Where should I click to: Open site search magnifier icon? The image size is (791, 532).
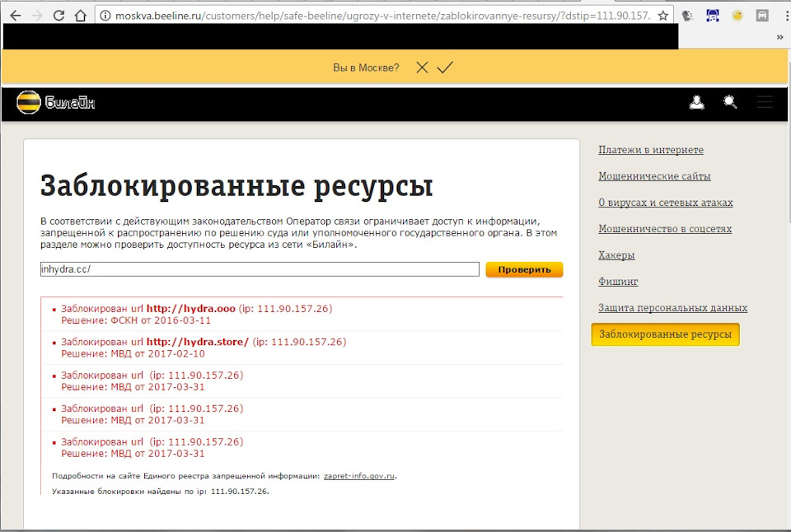tap(730, 103)
